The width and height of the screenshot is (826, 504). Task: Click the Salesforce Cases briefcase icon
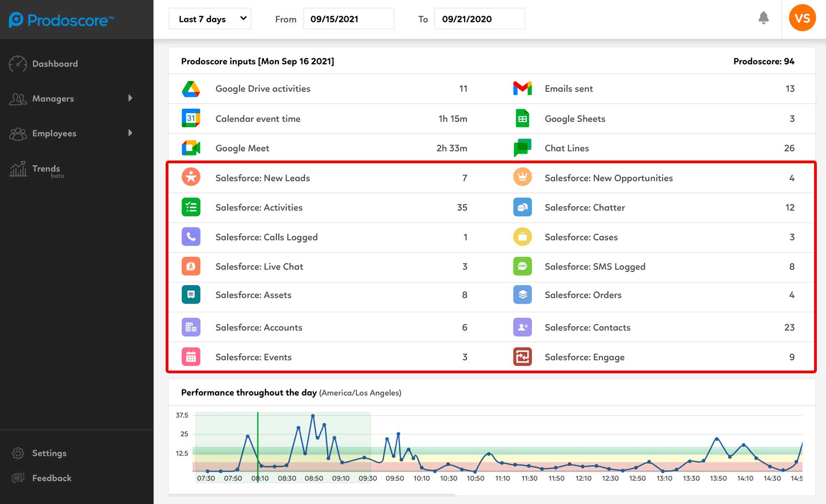[x=522, y=237]
